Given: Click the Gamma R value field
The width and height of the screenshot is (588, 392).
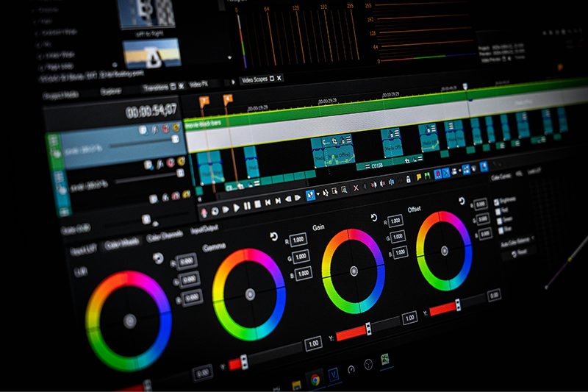Looking at the screenshot, I should [x=298, y=240].
